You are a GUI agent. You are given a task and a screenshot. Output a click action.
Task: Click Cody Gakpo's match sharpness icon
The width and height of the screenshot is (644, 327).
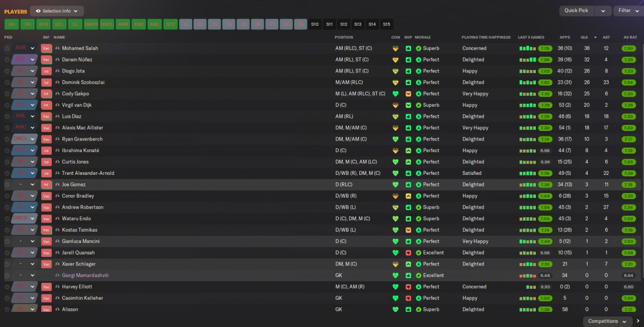click(x=409, y=94)
